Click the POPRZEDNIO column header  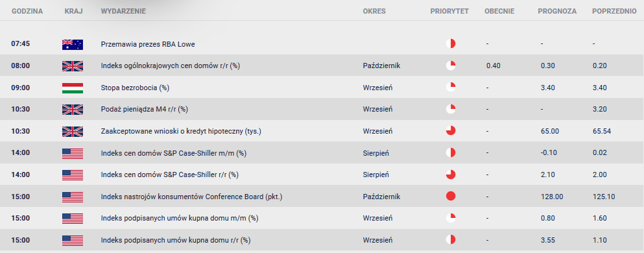point(614,12)
